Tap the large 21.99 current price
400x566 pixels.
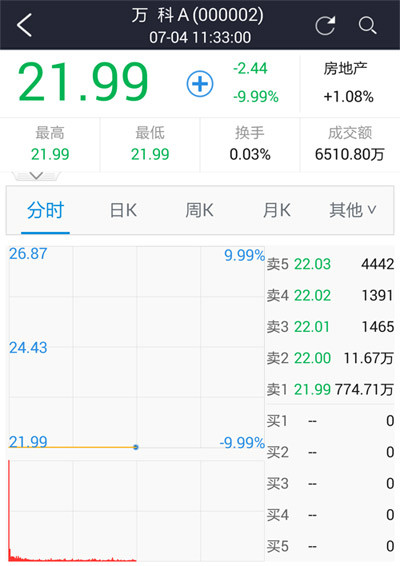(83, 82)
